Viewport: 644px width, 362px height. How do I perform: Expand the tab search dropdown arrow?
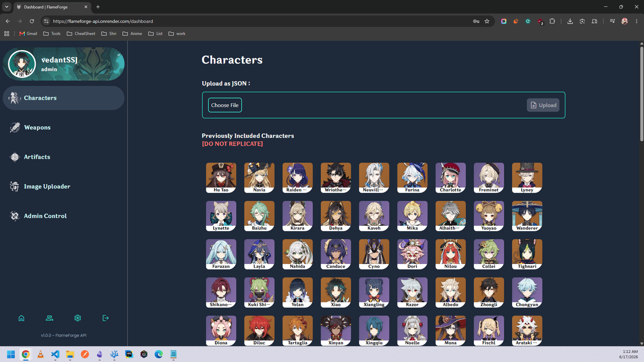[x=7, y=7]
